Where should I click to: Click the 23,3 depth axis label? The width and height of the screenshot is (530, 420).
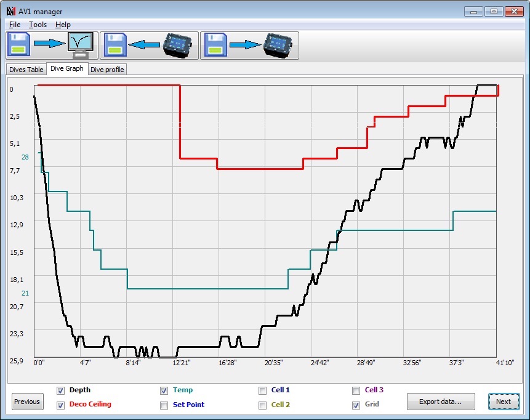pos(17,334)
